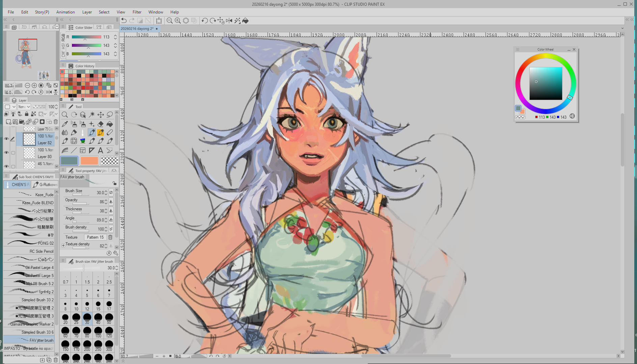Viewport: 637px width, 364px height.
Task: Activate the Text tool
Action: coord(101,150)
